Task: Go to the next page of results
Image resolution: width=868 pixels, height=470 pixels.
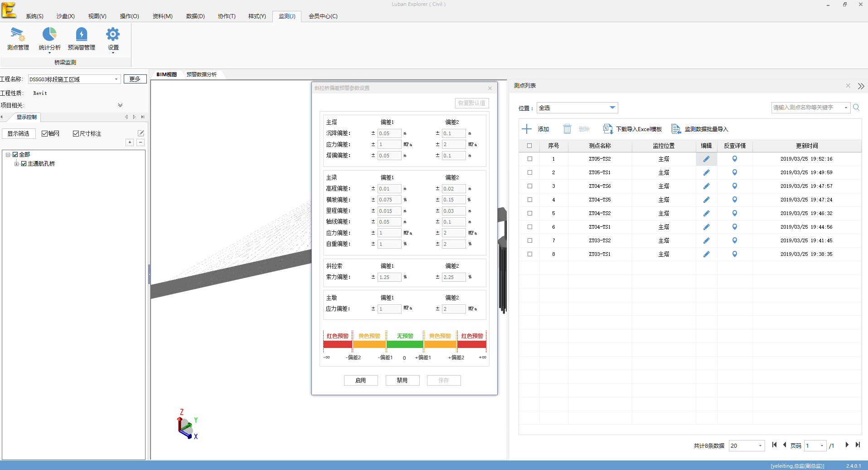Action: point(847,445)
